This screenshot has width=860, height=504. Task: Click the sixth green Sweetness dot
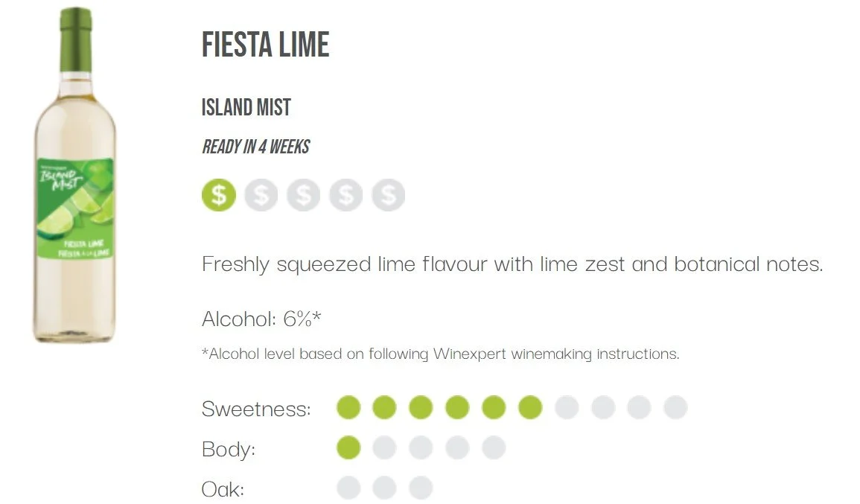pyautogui.click(x=530, y=407)
